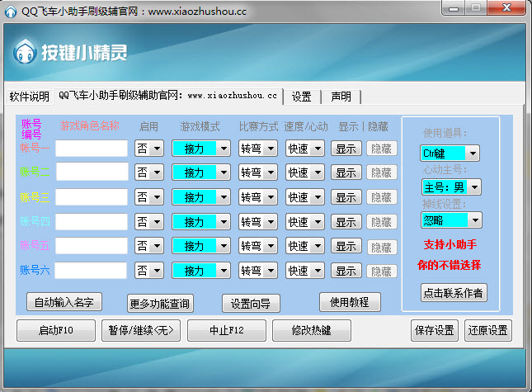Click the 显示 button for 账号四
Image resolution: width=532 pixels, height=392 pixels.
[346, 222]
